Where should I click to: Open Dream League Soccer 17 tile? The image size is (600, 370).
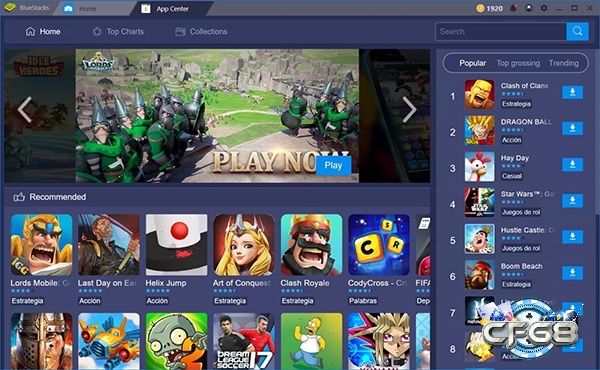[x=244, y=341]
